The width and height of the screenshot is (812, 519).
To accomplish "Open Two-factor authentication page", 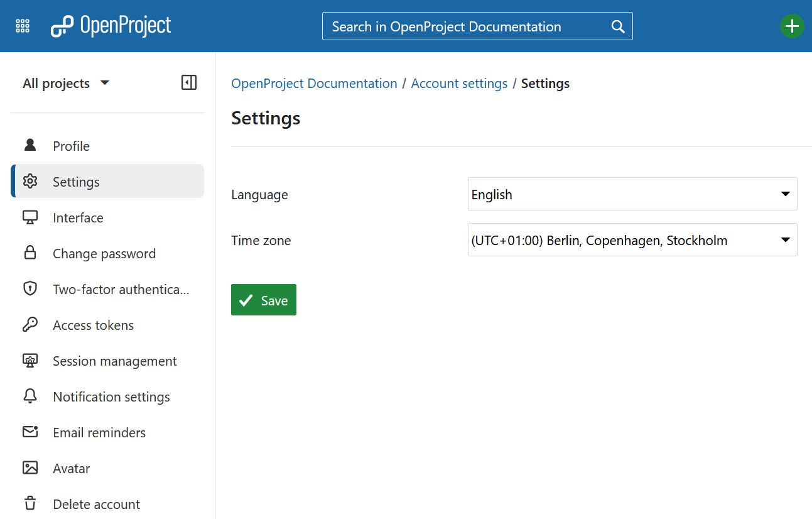I will point(107,289).
